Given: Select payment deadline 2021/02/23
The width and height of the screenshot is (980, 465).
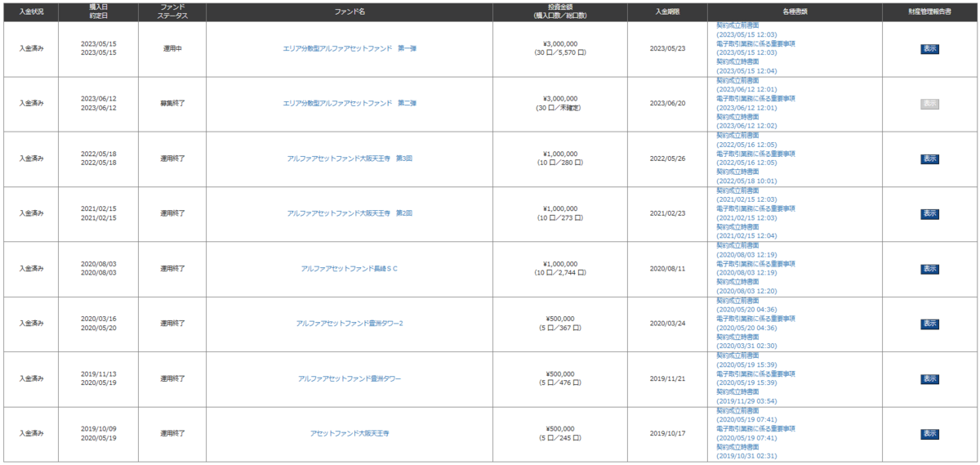Looking at the screenshot, I should (668, 214).
